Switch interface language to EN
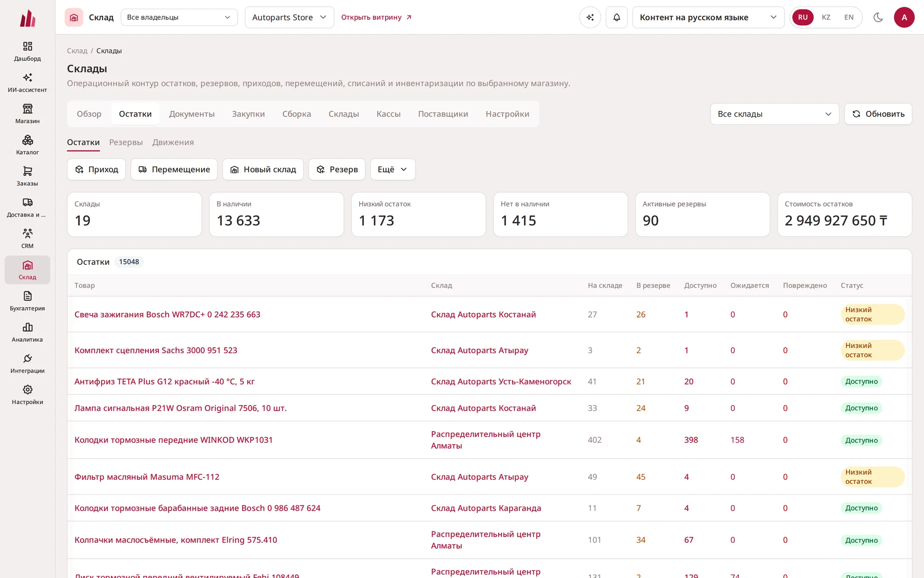Image resolution: width=924 pixels, height=578 pixels. tap(849, 17)
